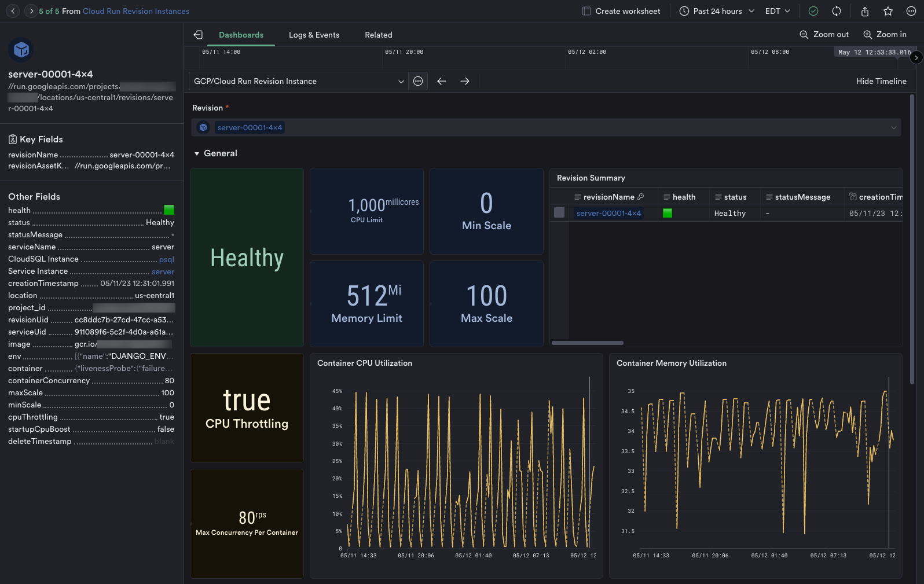Click Container Memory Utilization chart title
The height and width of the screenshot is (584, 924).
coord(672,363)
